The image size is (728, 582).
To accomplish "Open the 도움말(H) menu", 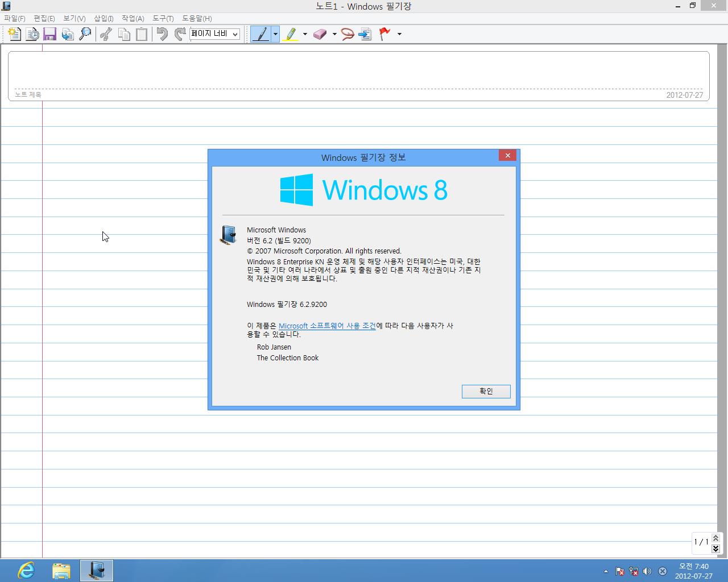I will coord(197,18).
